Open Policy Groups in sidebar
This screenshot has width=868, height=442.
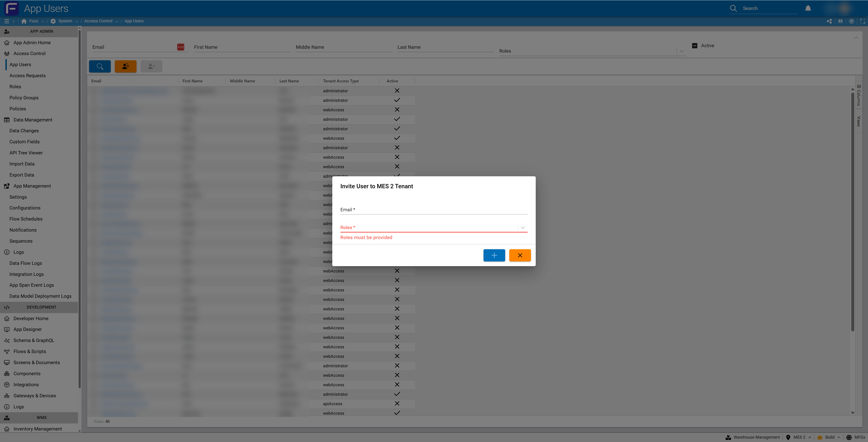24,98
